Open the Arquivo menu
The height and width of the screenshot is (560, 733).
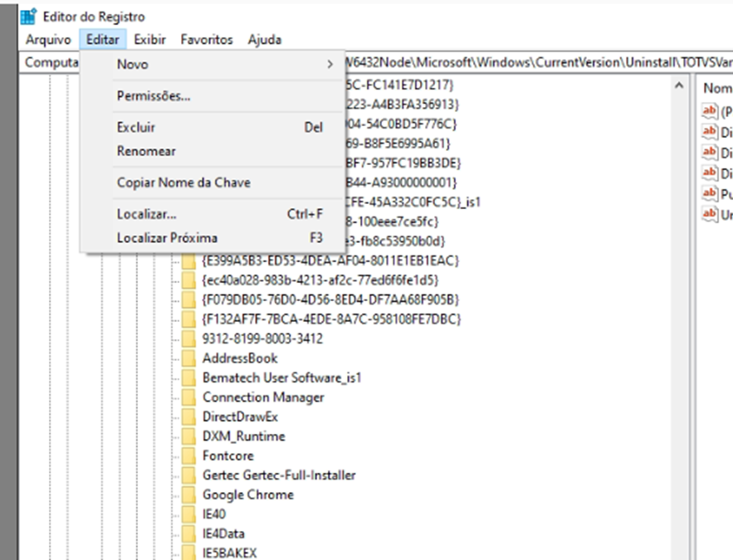pyautogui.click(x=48, y=40)
